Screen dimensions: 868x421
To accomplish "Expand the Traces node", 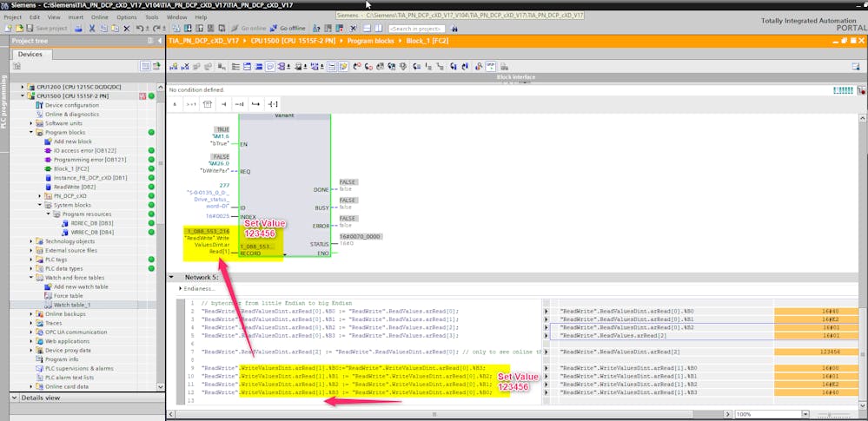I will pyautogui.click(x=31, y=323).
